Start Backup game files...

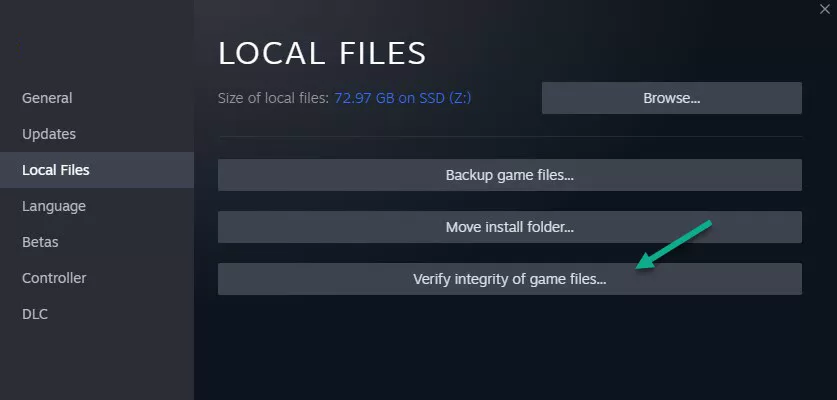point(510,175)
